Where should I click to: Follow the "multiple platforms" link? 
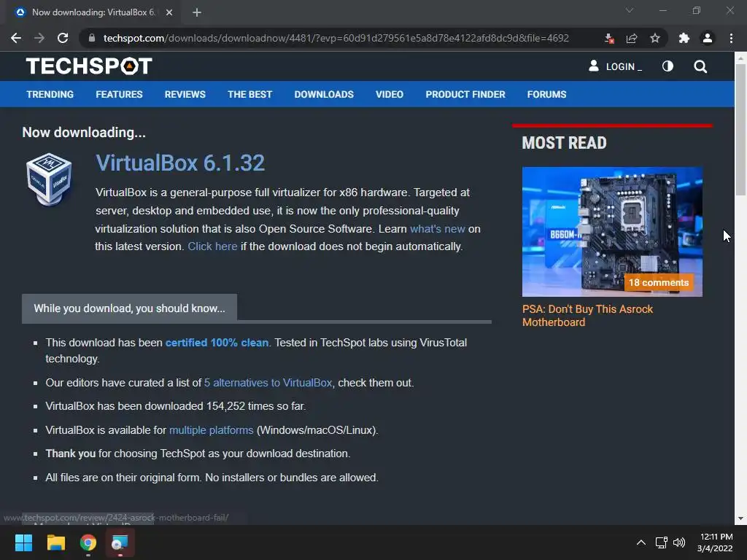tap(211, 430)
